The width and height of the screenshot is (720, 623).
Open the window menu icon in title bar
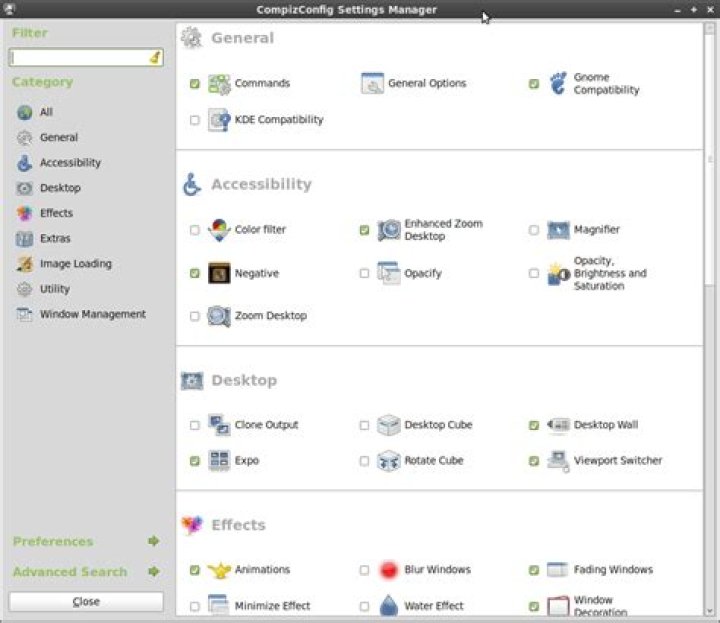[9, 9]
